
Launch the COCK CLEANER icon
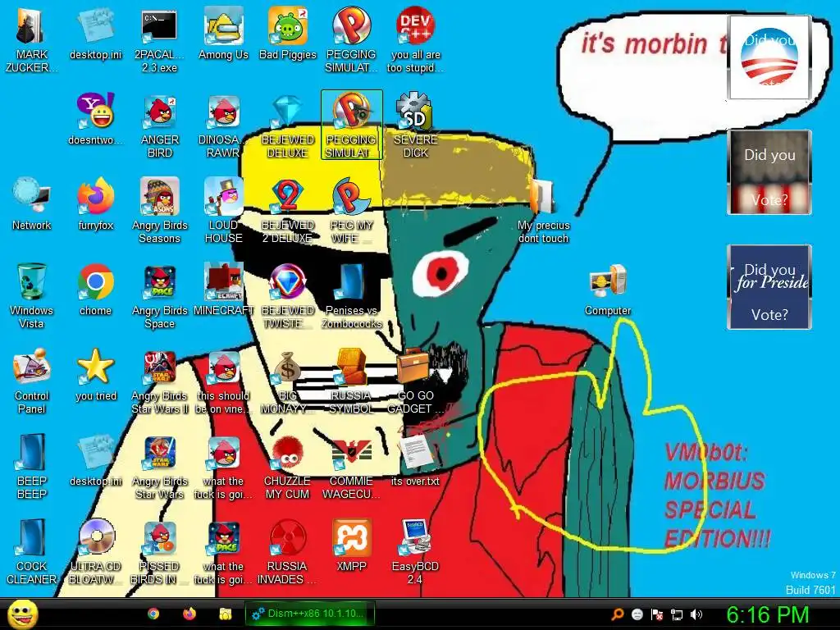pyautogui.click(x=31, y=551)
